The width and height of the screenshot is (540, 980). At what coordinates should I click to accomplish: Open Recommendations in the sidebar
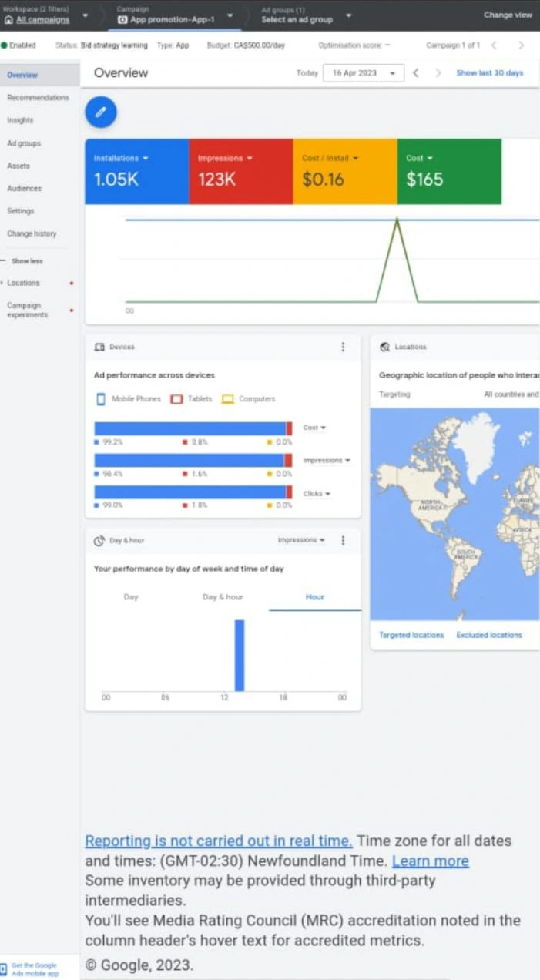click(x=38, y=98)
